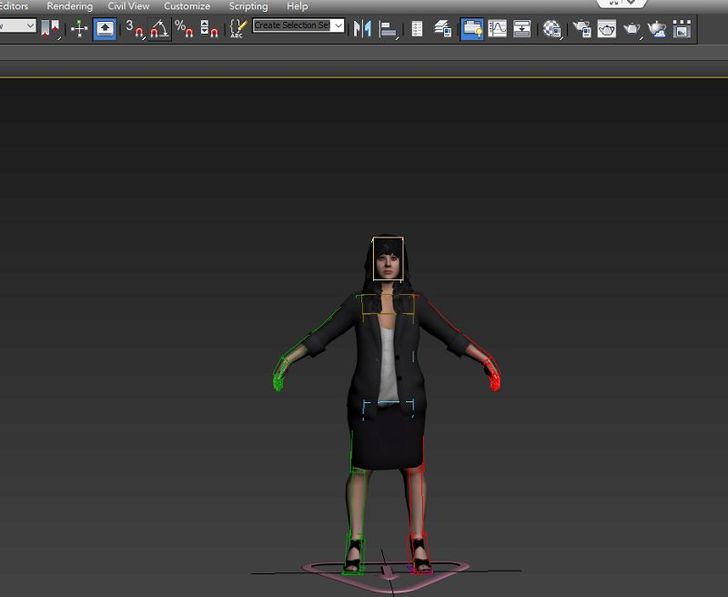This screenshot has width=728, height=597.
Task: Open the Layer Explorer
Action: tap(443, 29)
